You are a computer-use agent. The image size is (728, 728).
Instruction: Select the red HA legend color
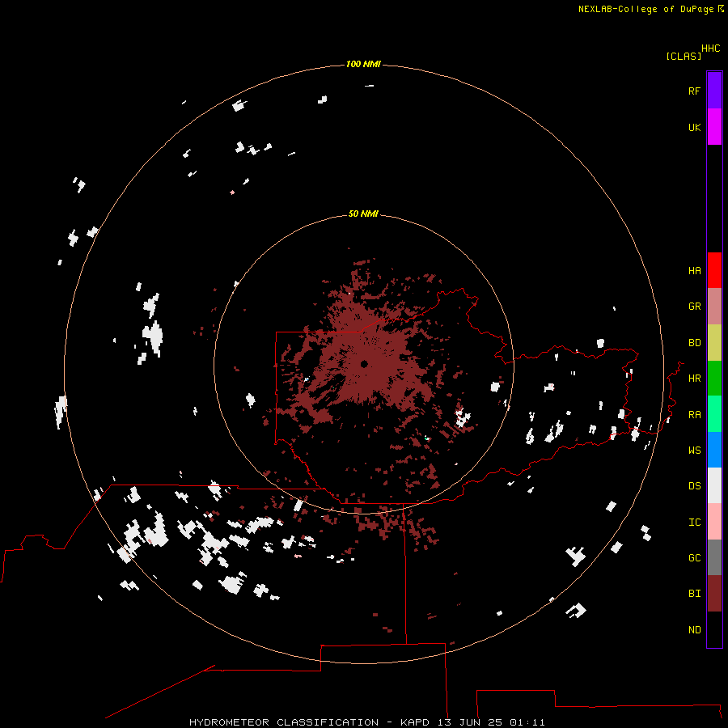pos(714,270)
